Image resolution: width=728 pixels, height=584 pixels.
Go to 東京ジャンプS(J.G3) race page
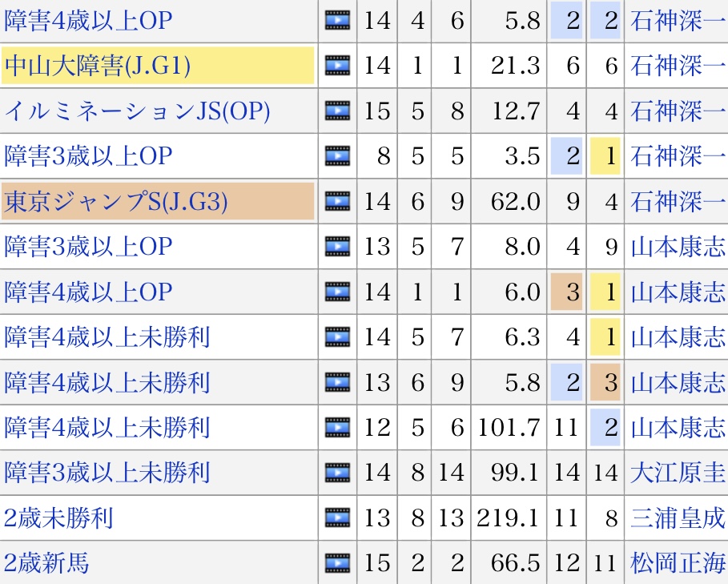coord(116,201)
